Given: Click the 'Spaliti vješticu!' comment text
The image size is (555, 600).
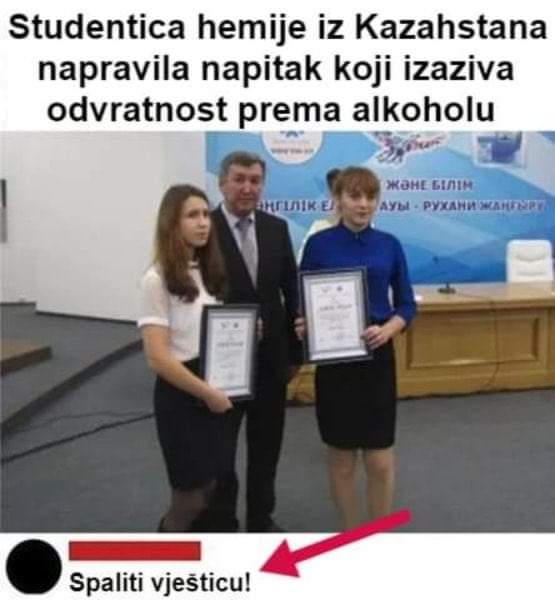Looking at the screenshot, I should (x=160, y=582).
